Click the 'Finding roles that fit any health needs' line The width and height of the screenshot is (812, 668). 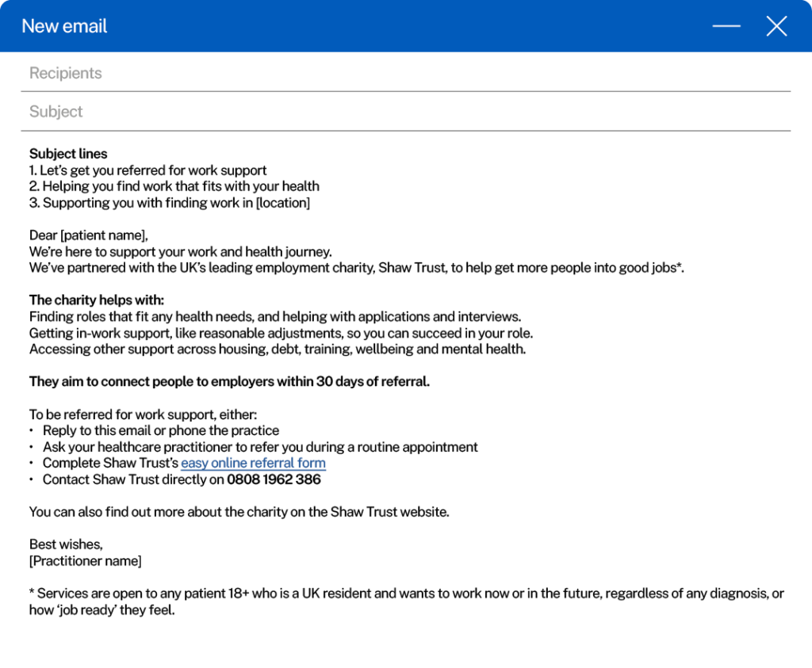(275, 317)
